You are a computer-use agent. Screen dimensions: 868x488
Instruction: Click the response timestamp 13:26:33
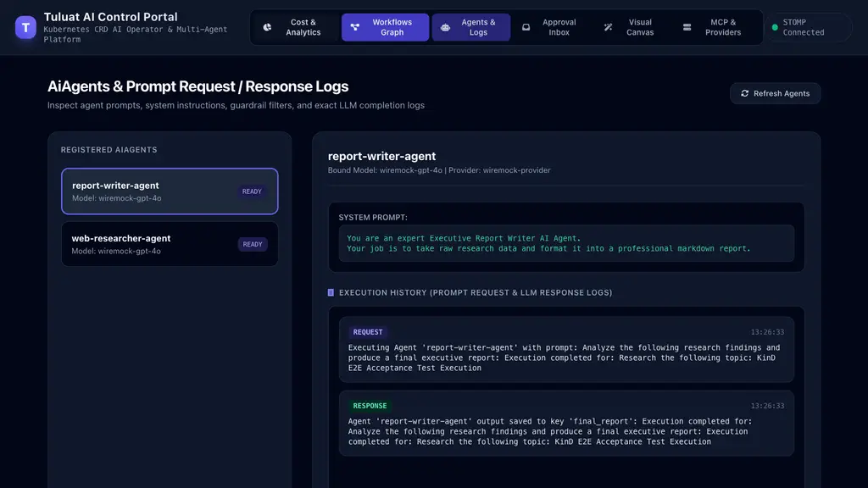coord(767,406)
